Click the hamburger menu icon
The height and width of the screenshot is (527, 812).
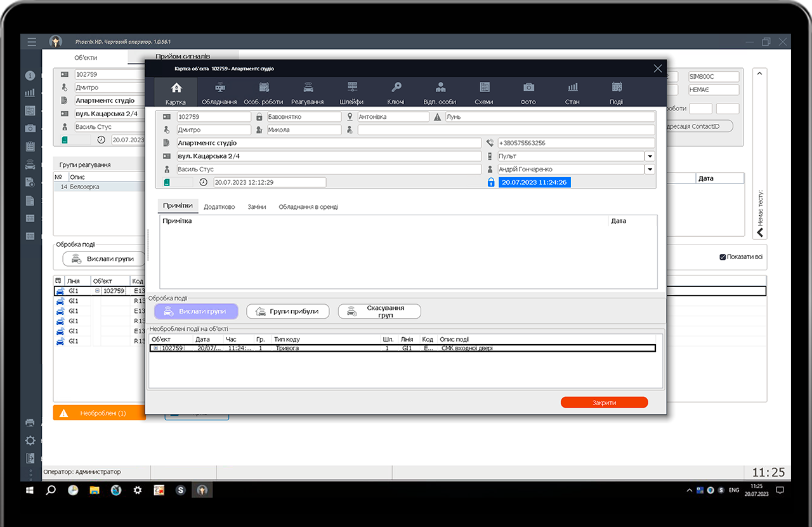click(32, 42)
